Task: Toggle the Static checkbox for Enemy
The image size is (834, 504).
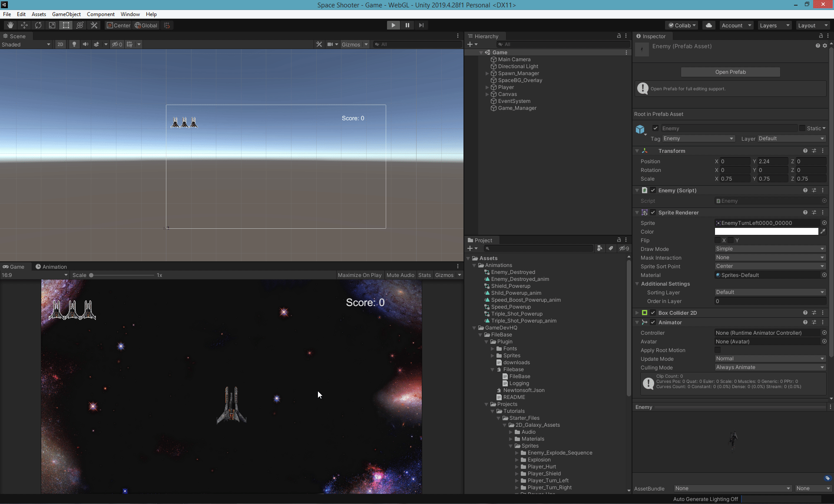Action: (802, 128)
